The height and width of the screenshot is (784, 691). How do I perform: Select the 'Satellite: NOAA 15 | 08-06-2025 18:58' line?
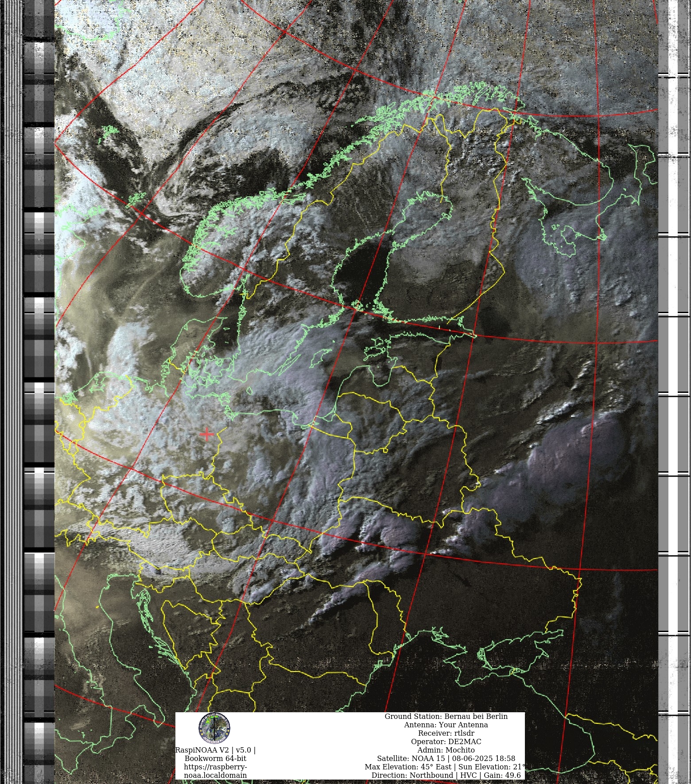coord(446,758)
